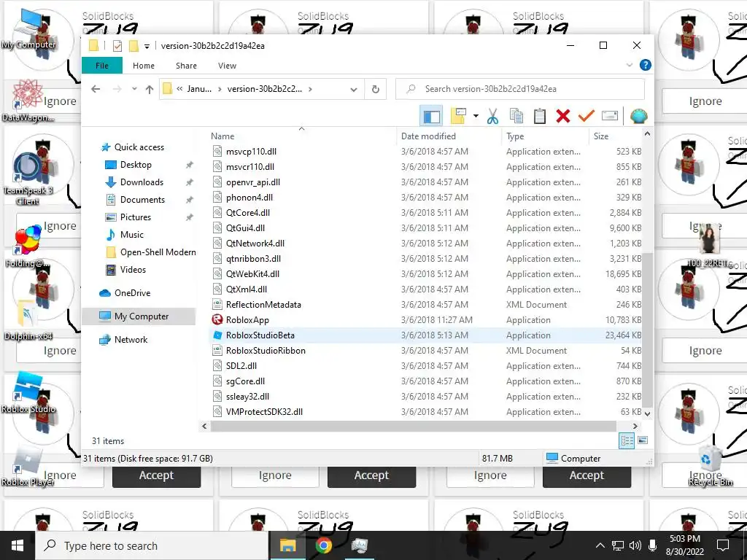Viewport: 747px width, 560px height.
Task: Refresh the current folder view
Action: pyautogui.click(x=376, y=89)
